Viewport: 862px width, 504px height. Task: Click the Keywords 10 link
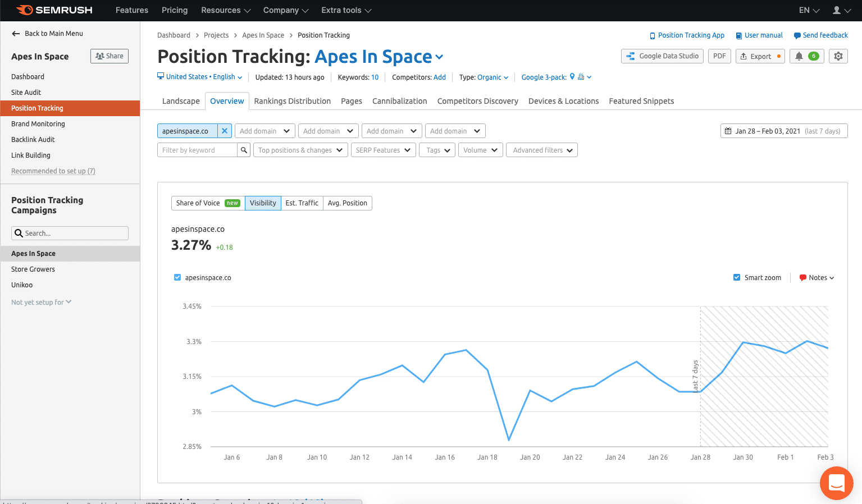click(375, 77)
